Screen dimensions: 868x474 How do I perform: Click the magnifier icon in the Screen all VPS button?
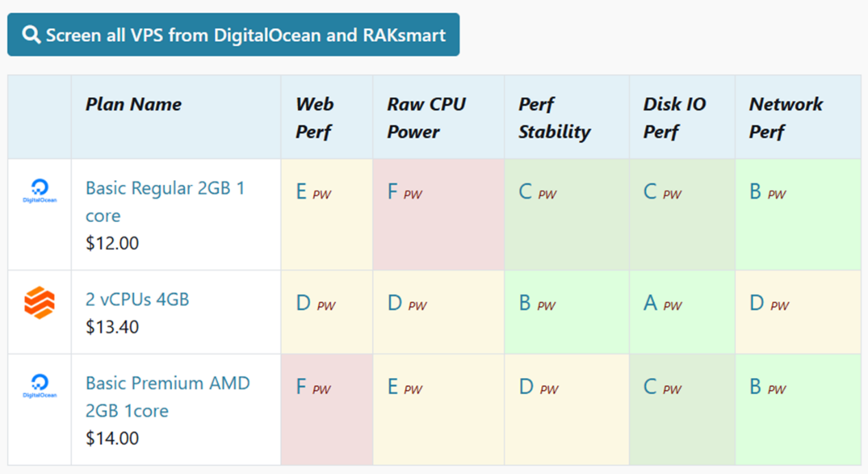pyautogui.click(x=32, y=35)
